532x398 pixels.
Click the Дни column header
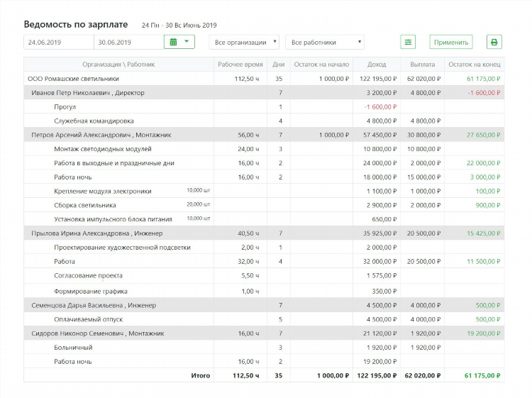coord(279,65)
